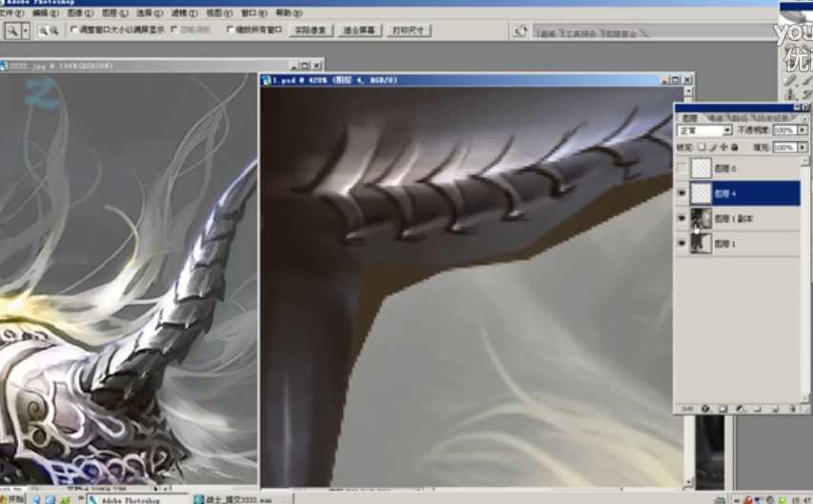Select the 图层 1 layer name
Viewport: 813px width, 504px height.
pyautogui.click(x=725, y=244)
